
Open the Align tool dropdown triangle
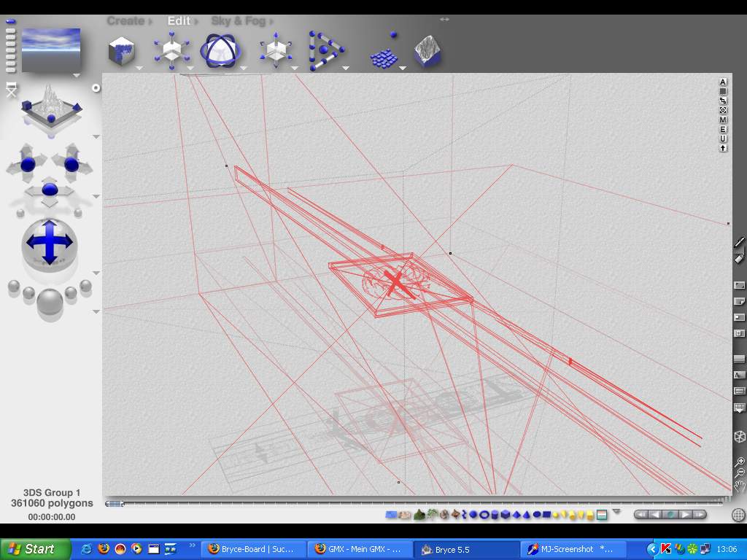pos(346,68)
